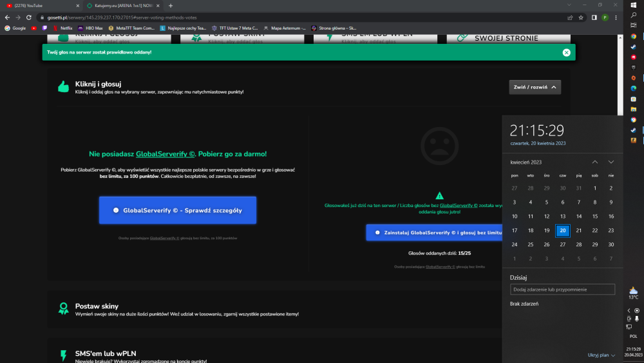The image size is (644, 363).
Task: Select the Katujemy.eu ARENA tab
Action: (122, 6)
